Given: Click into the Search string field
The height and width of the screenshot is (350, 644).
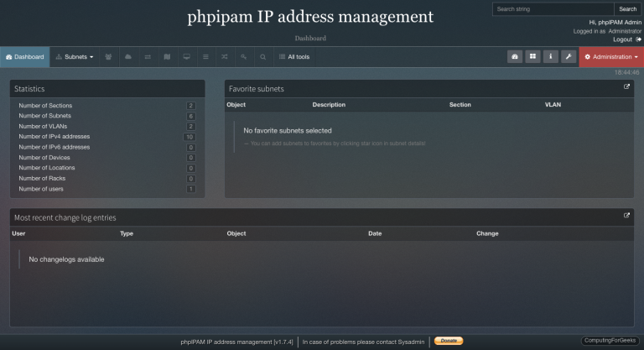Looking at the screenshot, I should pos(553,9).
